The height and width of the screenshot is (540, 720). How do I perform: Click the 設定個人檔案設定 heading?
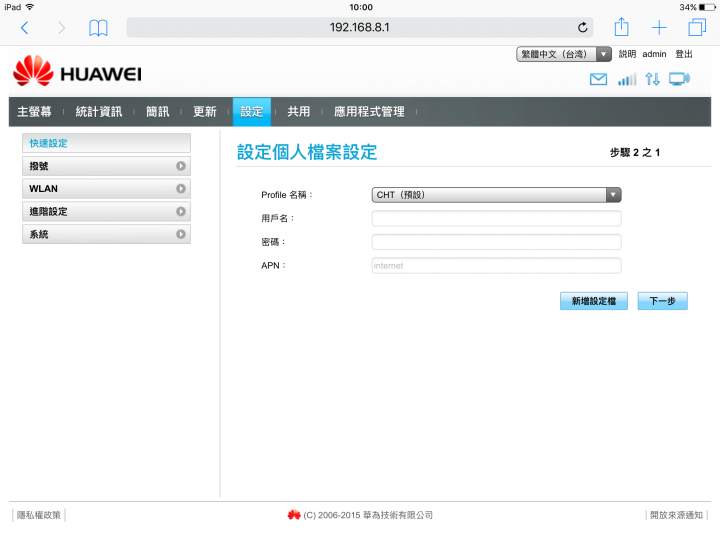307,152
